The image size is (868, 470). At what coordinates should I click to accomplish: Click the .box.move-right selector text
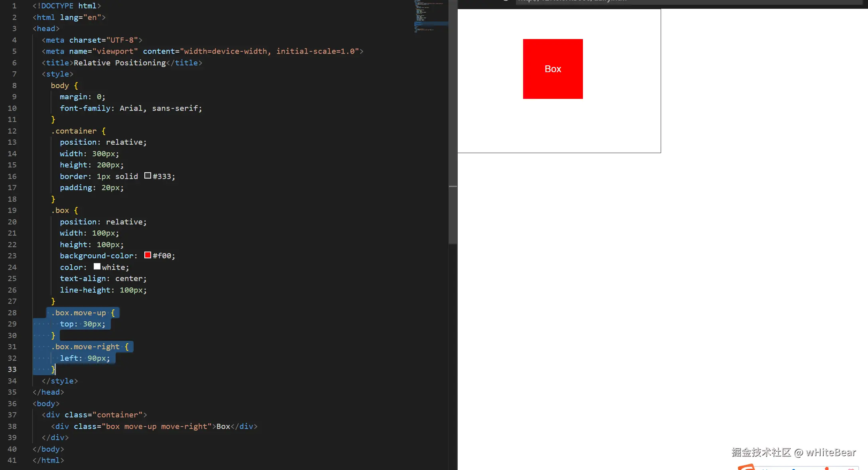tap(86, 347)
